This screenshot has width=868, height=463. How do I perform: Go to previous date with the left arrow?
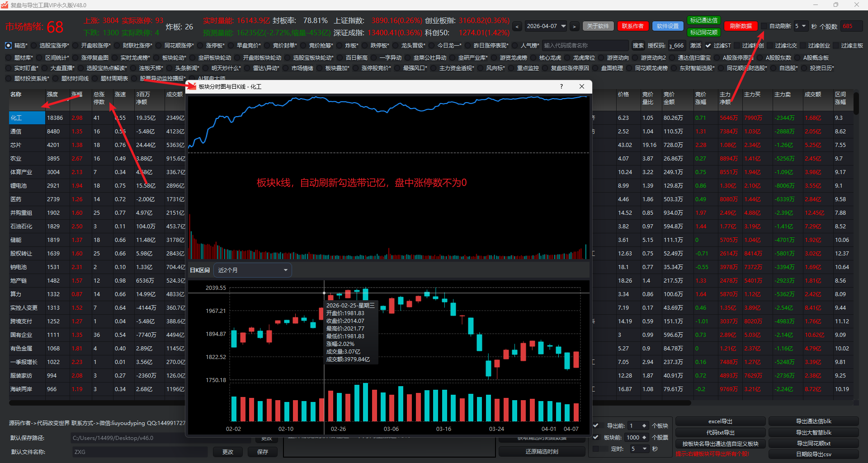tap(517, 27)
